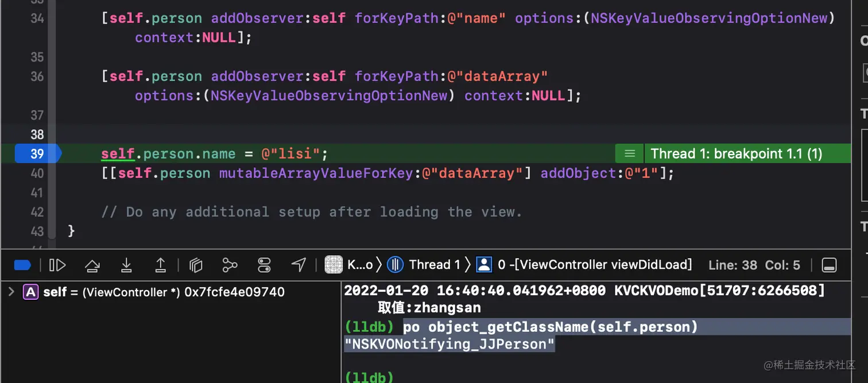The image size is (868, 383).
Task: Select Thread 1 in debug path
Action: [424, 265]
